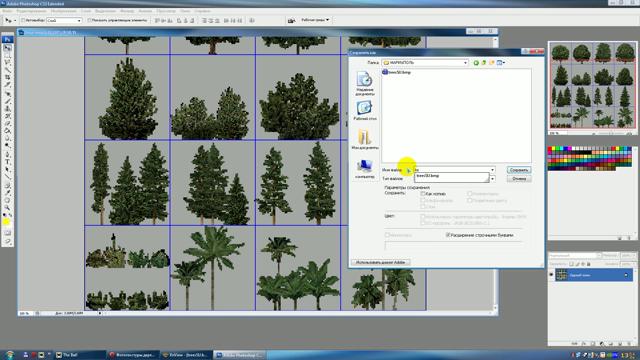Pick a red swatch in Swatches panel
640x360 pixels.
pos(550,149)
